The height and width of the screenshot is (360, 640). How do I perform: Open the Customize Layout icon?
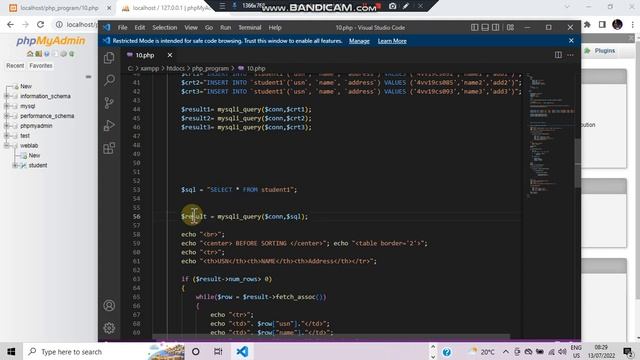[x=510, y=27]
